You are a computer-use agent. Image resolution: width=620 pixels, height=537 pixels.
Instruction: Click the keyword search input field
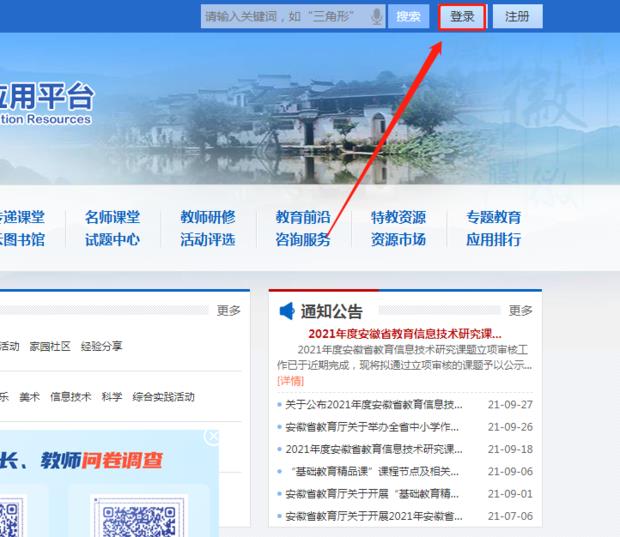pos(293,17)
